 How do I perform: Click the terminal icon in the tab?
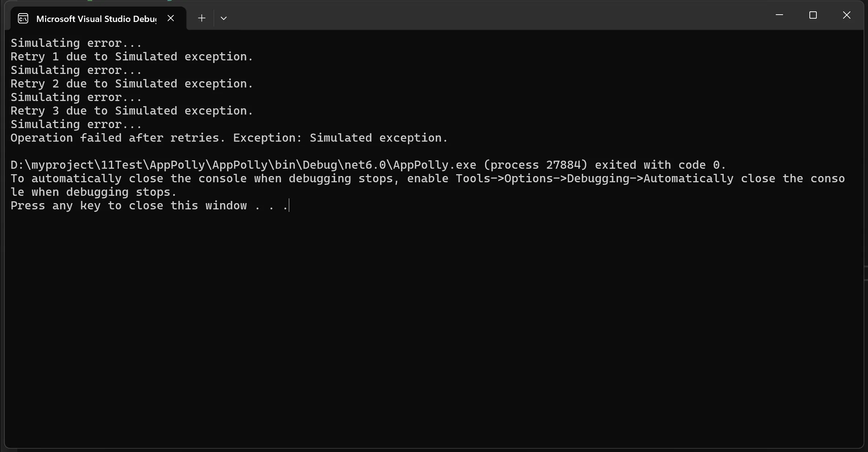[23, 18]
